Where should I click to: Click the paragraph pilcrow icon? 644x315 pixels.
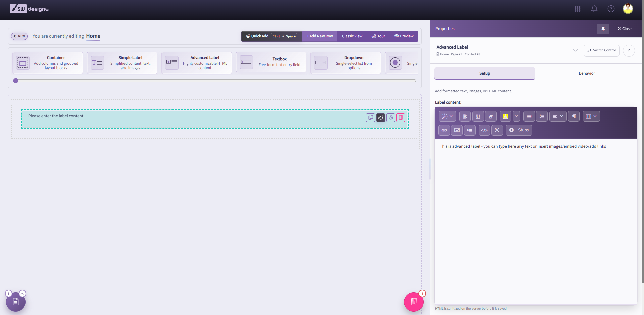coord(574,117)
